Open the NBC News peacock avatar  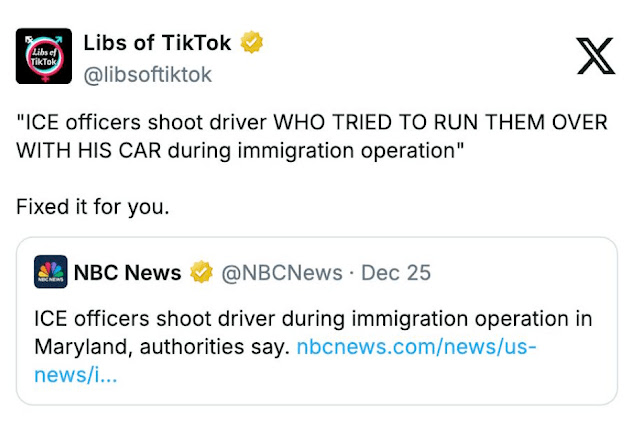pos(50,272)
